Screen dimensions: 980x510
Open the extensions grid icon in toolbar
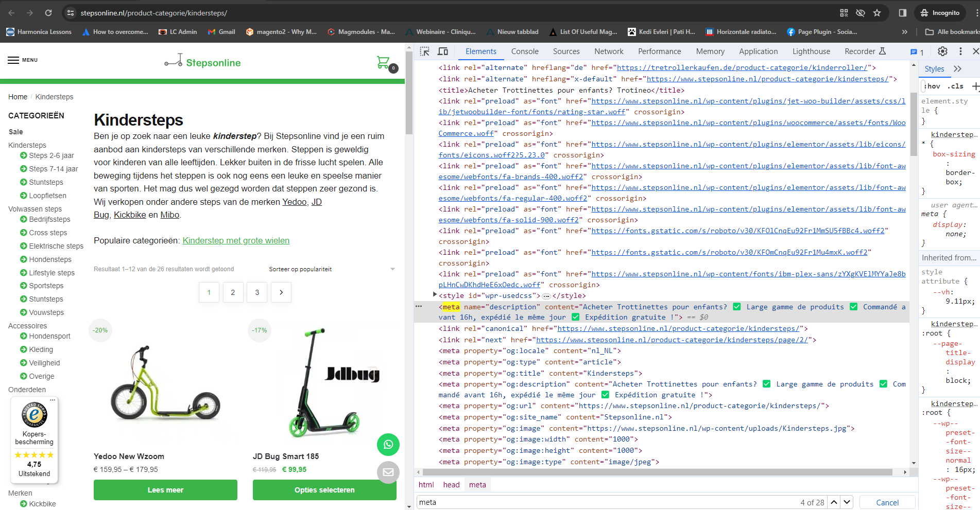pyautogui.click(x=844, y=13)
